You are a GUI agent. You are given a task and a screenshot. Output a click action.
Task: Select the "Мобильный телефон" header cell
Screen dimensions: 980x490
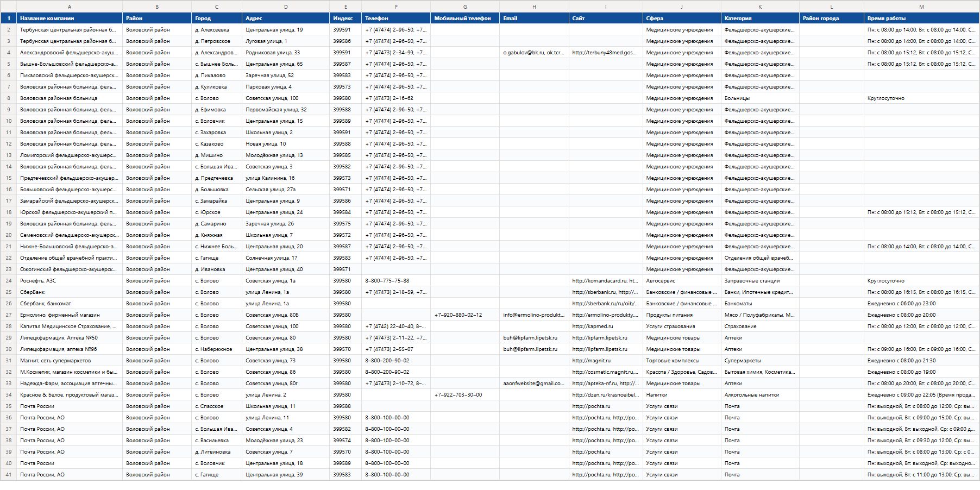coord(465,18)
